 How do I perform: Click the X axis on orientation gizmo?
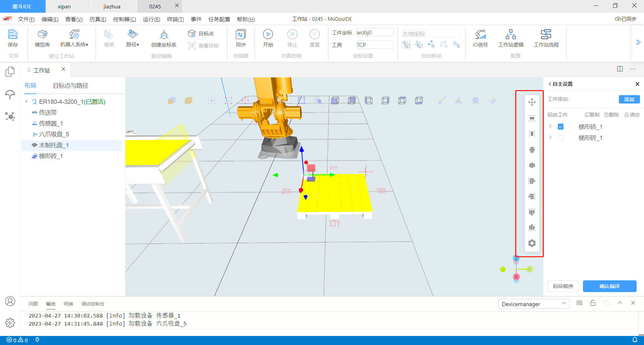pyautogui.click(x=516, y=277)
